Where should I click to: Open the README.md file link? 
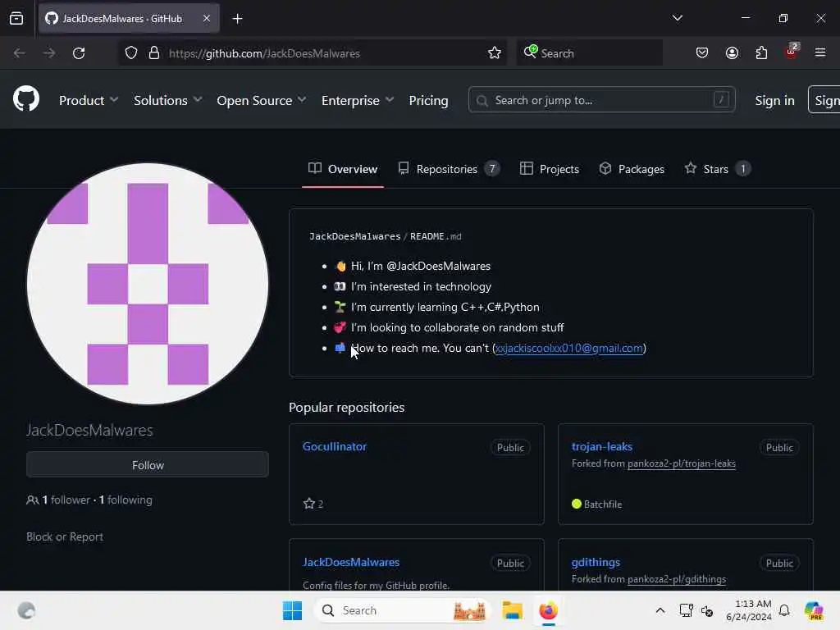click(x=436, y=236)
